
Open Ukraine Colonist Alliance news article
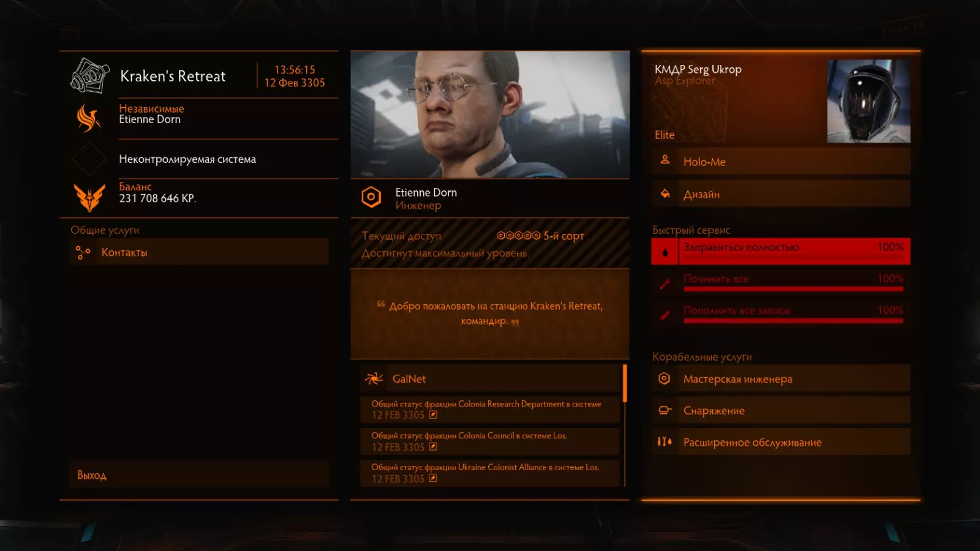[x=489, y=473]
